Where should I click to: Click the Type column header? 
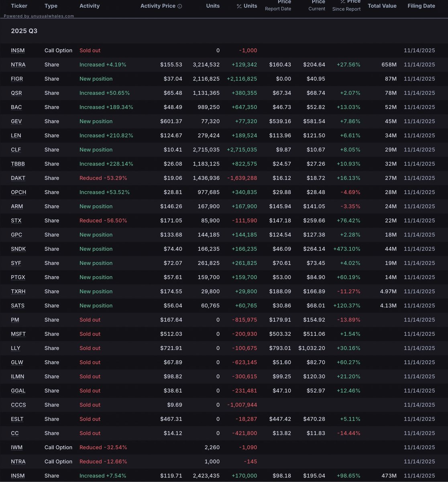click(x=51, y=6)
